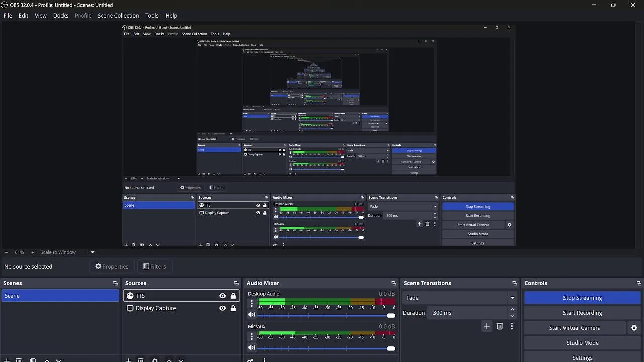Click the TTS browser source icon
The image size is (644, 362).
pyautogui.click(x=130, y=296)
